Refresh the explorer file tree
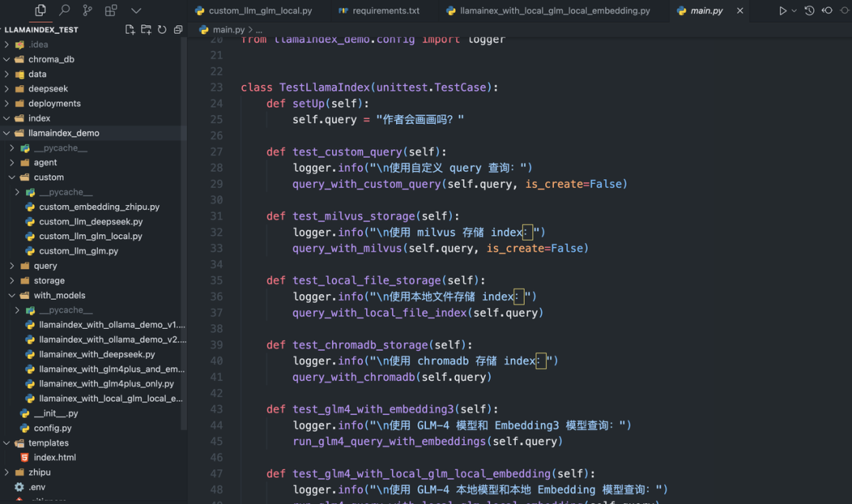This screenshot has width=852, height=504. (x=162, y=30)
